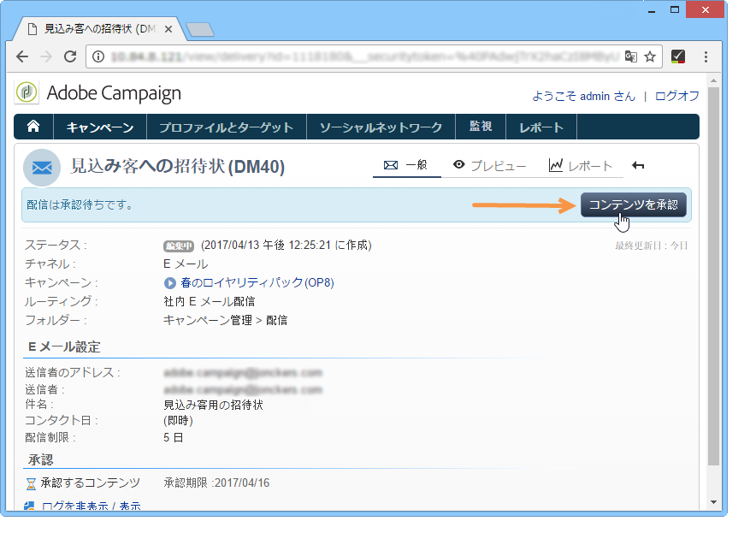This screenshot has height=533, width=756.
Task: Open the ソーシャルネットワーク menu
Action: click(x=381, y=127)
